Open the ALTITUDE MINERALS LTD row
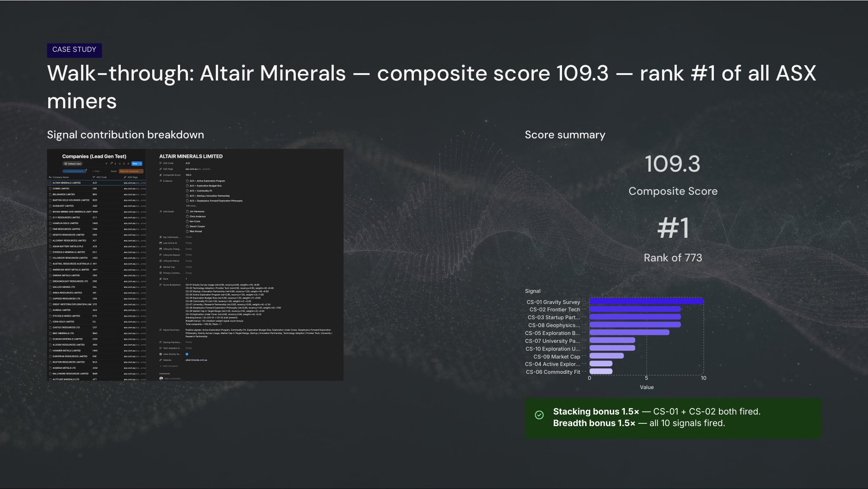This screenshot has height=489, width=868. (x=97, y=379)
